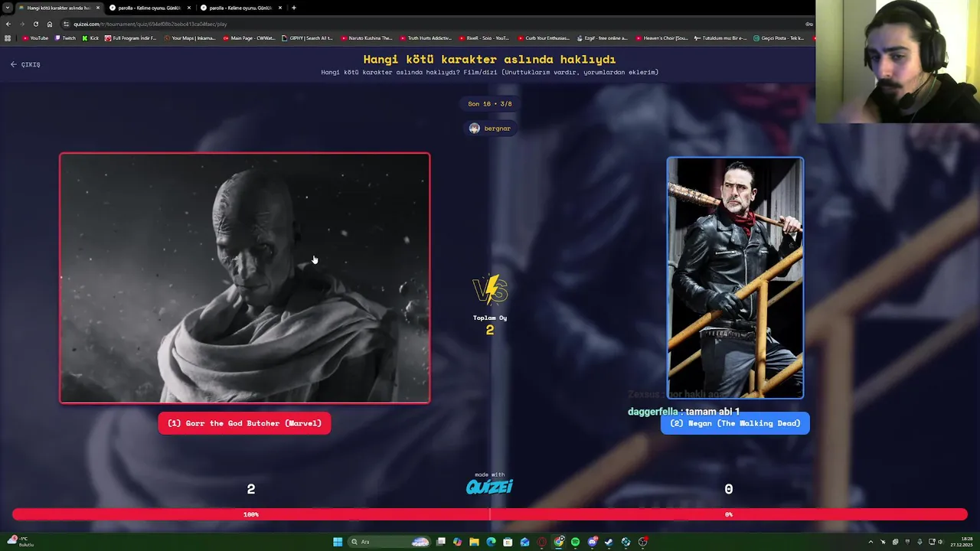
Task: Open the Kick bookmark
Action: pyautogui.click(x=90, y=37)
